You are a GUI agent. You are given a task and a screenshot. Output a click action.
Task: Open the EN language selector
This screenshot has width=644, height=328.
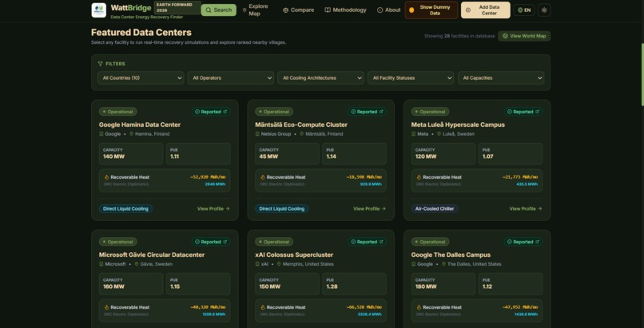[524, 10]
